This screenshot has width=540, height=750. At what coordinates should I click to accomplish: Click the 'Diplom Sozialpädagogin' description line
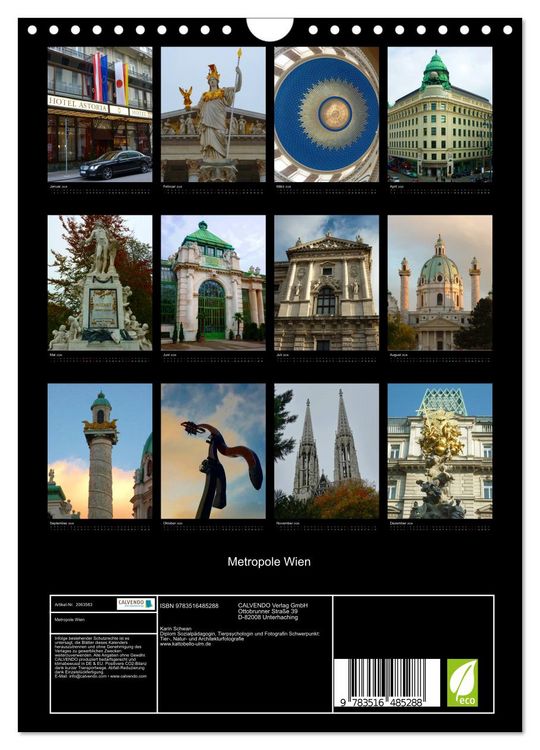click(240, 634)
